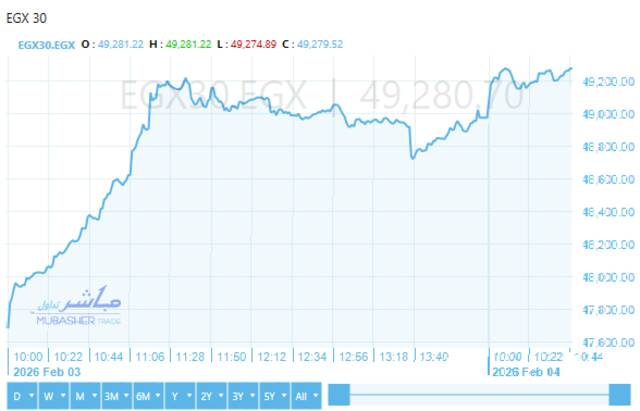Open the W weekly period dropdown

[x=50, y=395]
